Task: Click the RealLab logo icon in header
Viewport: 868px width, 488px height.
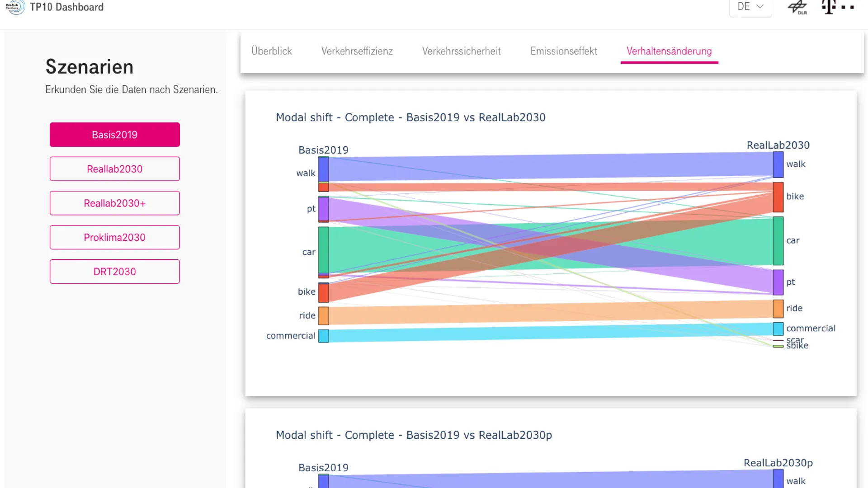Action: [x=15, y=7]
